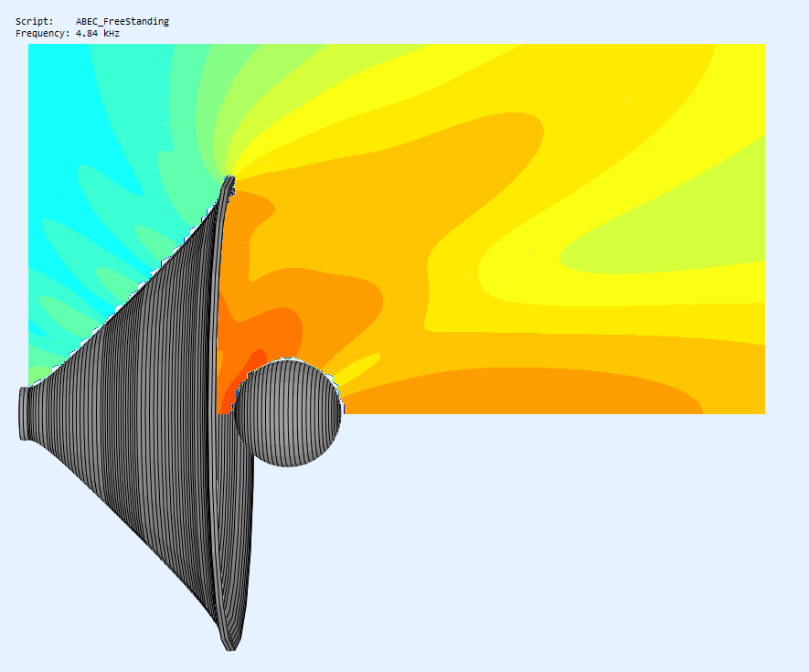
Task: Click the 'Script:' label
Action: [35, 22]
